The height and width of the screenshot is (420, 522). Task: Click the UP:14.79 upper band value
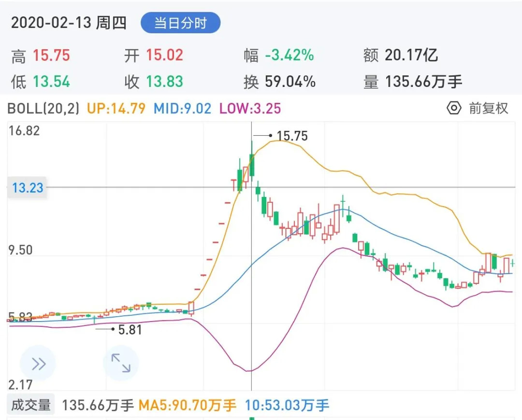[116, 108]
